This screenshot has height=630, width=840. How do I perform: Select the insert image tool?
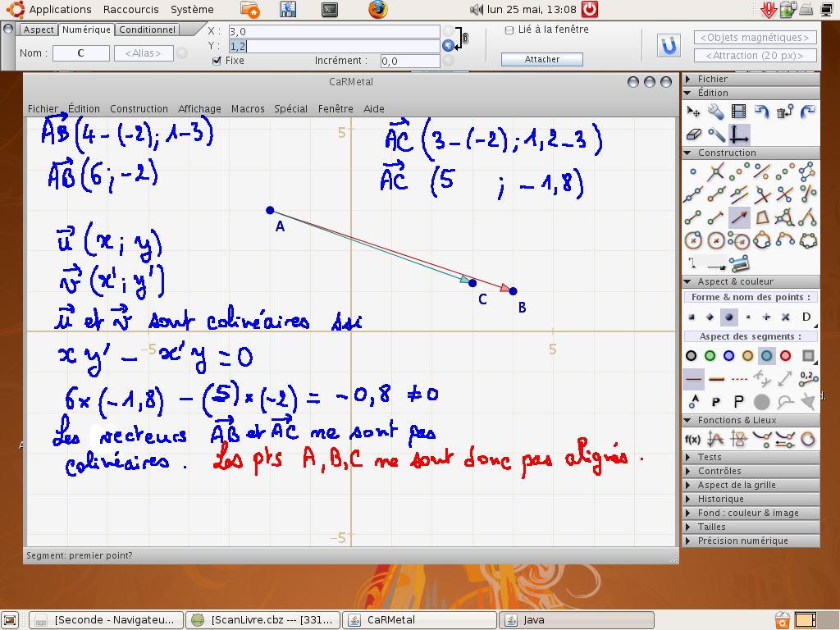740,263
